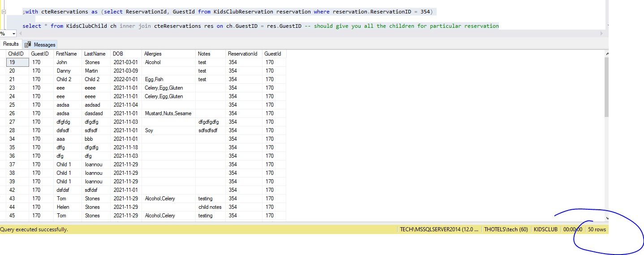
Task: Click the KIDSCLUB database status entry
Action: pyautogui.click(x=545, y=229)
